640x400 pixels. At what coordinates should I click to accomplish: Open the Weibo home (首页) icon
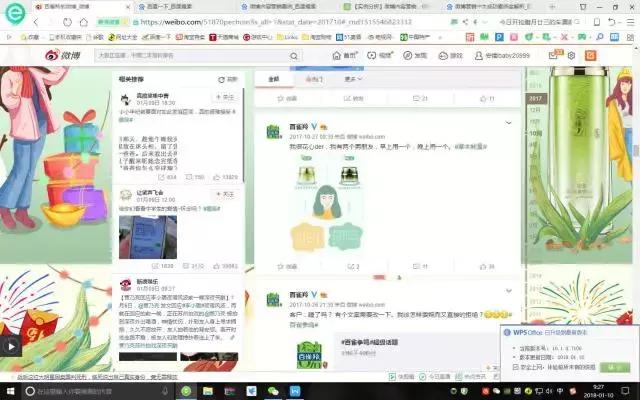(x=337, y=56)
